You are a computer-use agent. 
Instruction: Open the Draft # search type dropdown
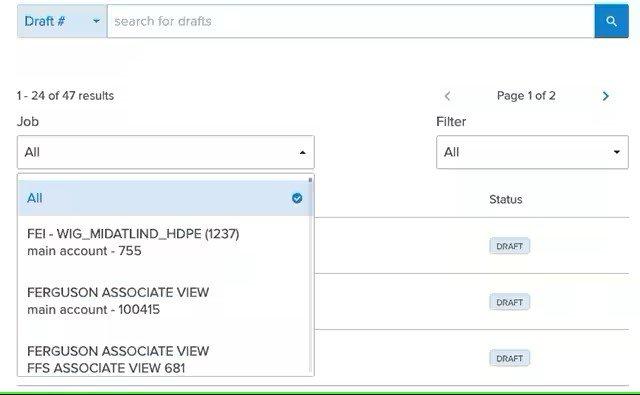tap(62, 21)
